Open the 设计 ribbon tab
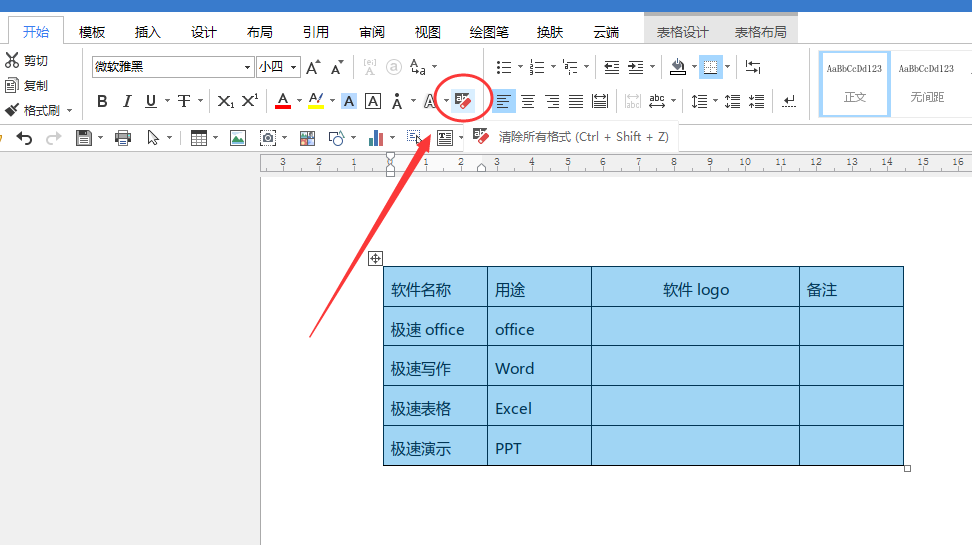 click(x=203, y=32)
